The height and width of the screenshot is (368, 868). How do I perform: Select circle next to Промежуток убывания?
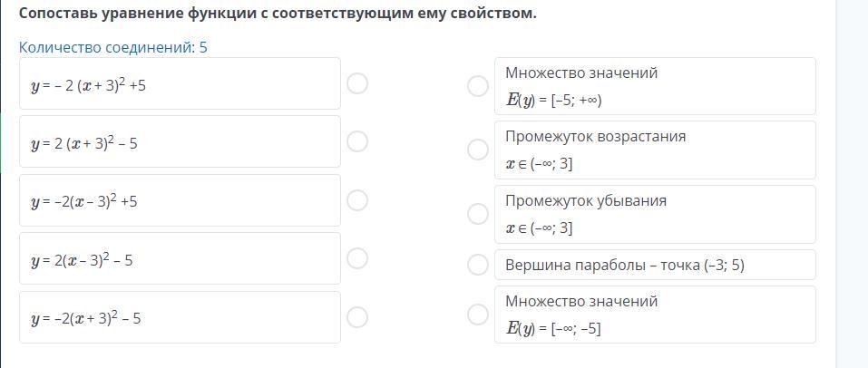point(478,214)
